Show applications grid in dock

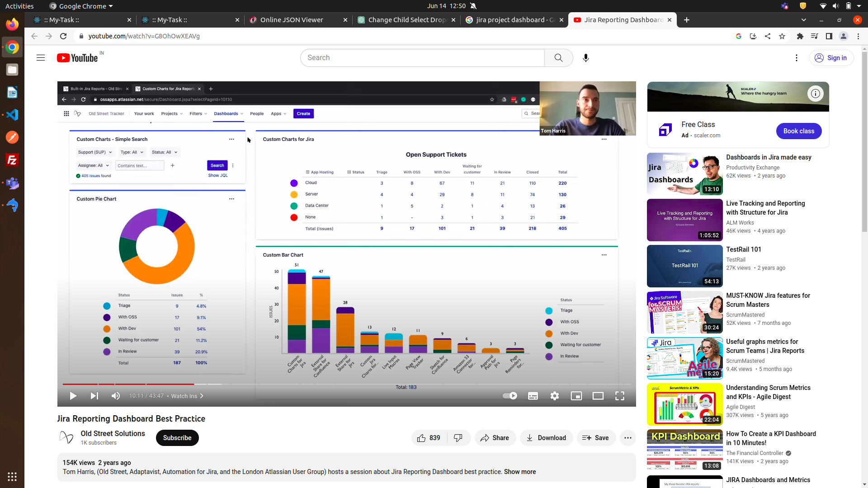12,476
